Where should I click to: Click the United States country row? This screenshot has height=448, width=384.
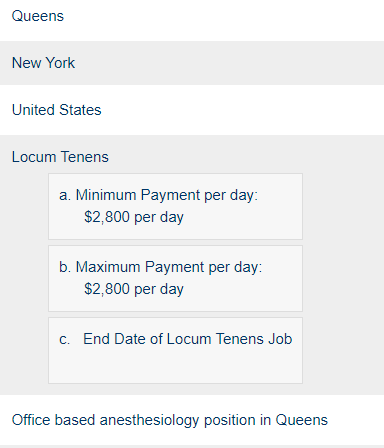pyautogui.click(x=192, y=110)
